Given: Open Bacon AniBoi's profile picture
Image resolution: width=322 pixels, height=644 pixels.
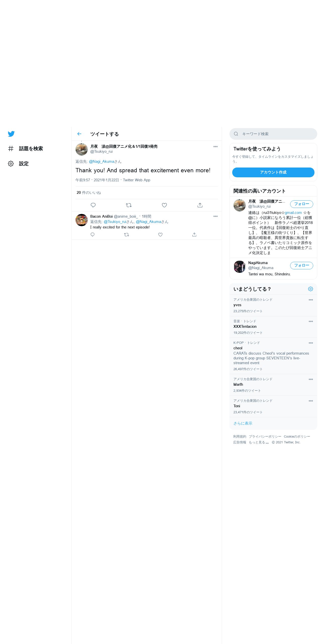Looking at the screenshot, I should point(82,220).
